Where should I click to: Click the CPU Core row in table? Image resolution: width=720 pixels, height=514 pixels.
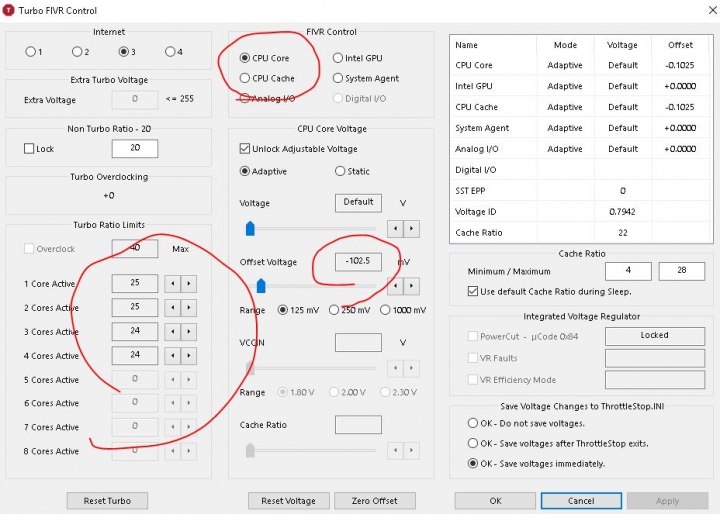click(x=581, y=65)
